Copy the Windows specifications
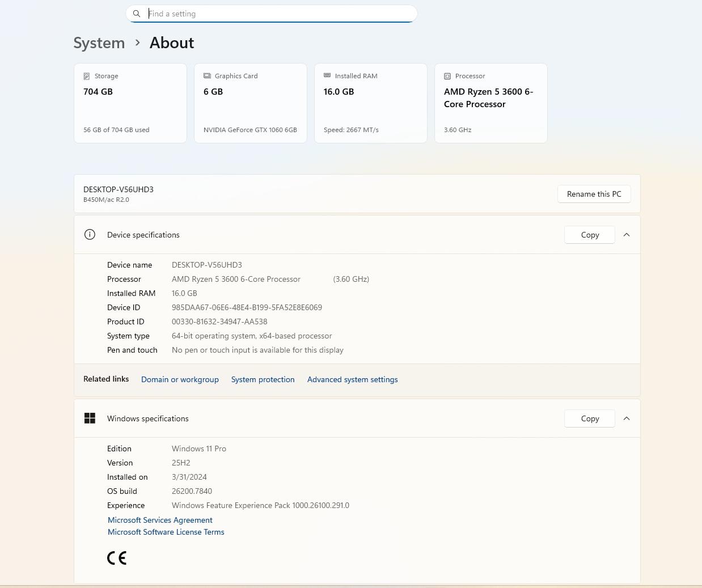 [x=590, y=418]
